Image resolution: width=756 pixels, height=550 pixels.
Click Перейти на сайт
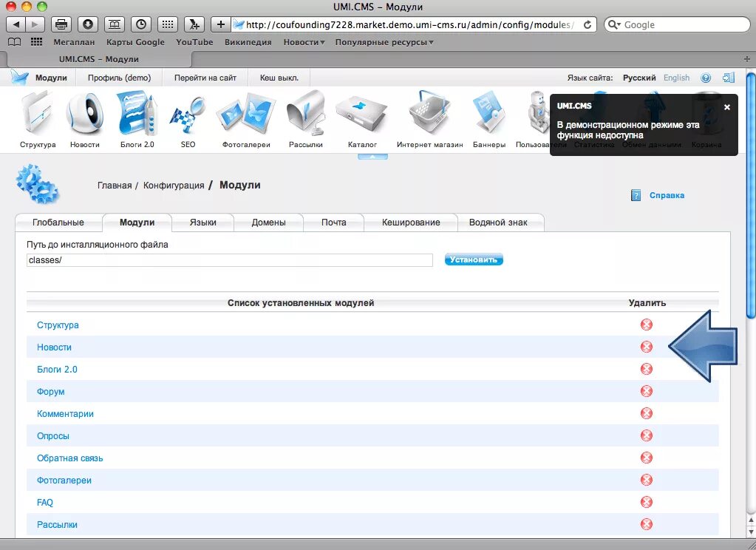point(205,78)
